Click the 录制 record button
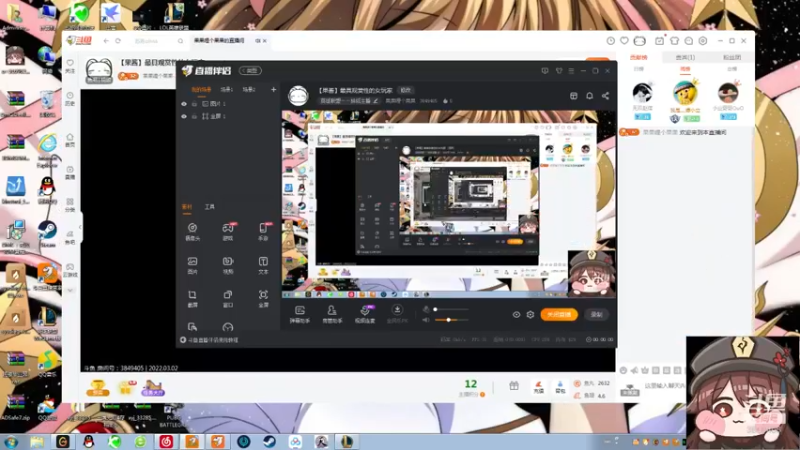This screenshot has width=800, height=450. click(597, 315)
